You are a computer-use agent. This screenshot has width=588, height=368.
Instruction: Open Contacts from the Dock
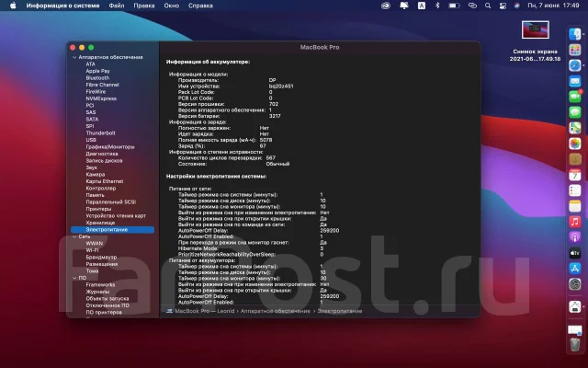pyautogui.click(x=575, y=159)
